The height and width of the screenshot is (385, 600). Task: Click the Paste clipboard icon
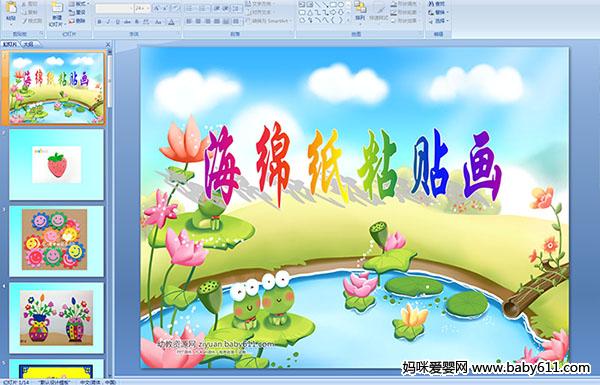(x=11, y=11)
